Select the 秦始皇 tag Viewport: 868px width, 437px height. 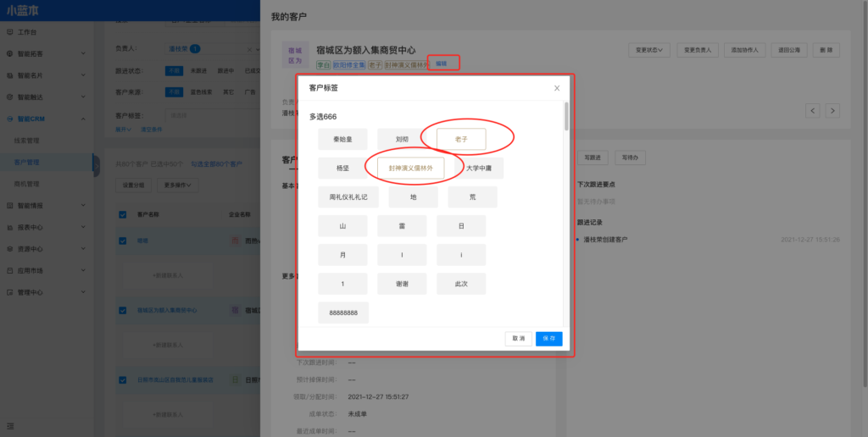[343, 138]
